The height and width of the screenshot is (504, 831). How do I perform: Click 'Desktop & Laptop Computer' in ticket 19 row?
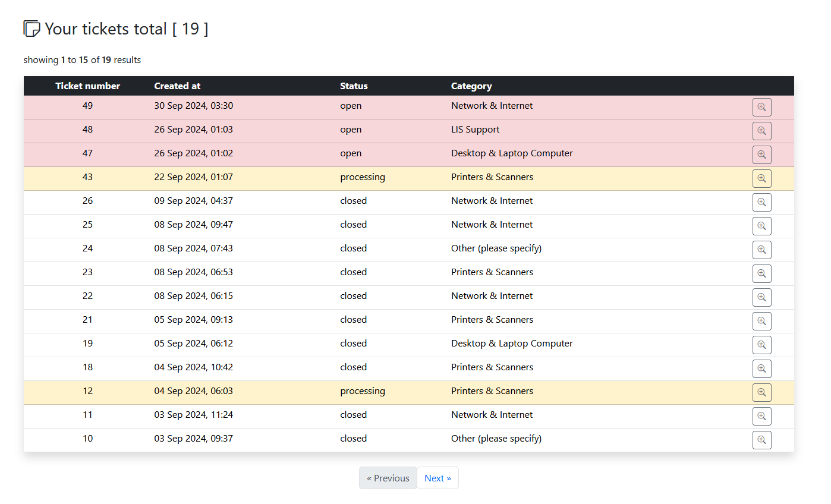[512, 344]
